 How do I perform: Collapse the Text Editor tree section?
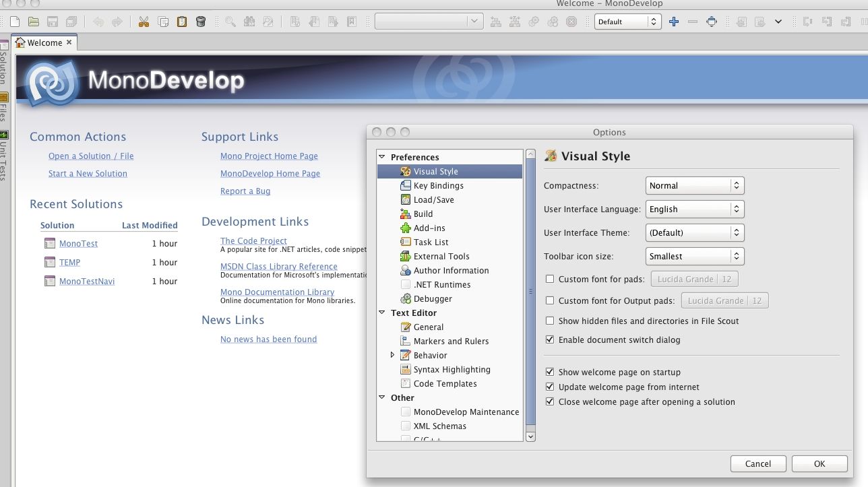coord(382,313)
